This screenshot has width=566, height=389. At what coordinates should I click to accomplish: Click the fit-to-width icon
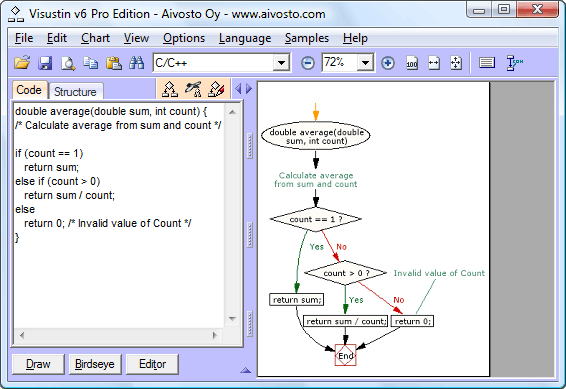[434, 63]
